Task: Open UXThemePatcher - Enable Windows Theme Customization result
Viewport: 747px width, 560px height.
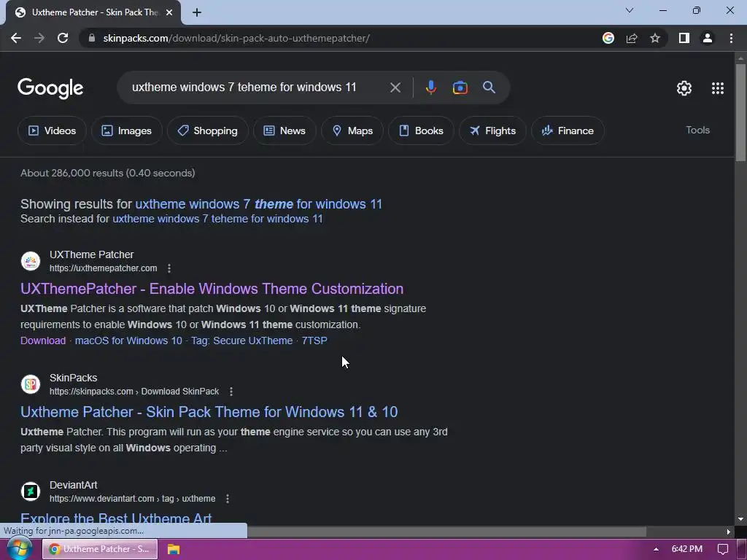Action: tap(212, 289)
